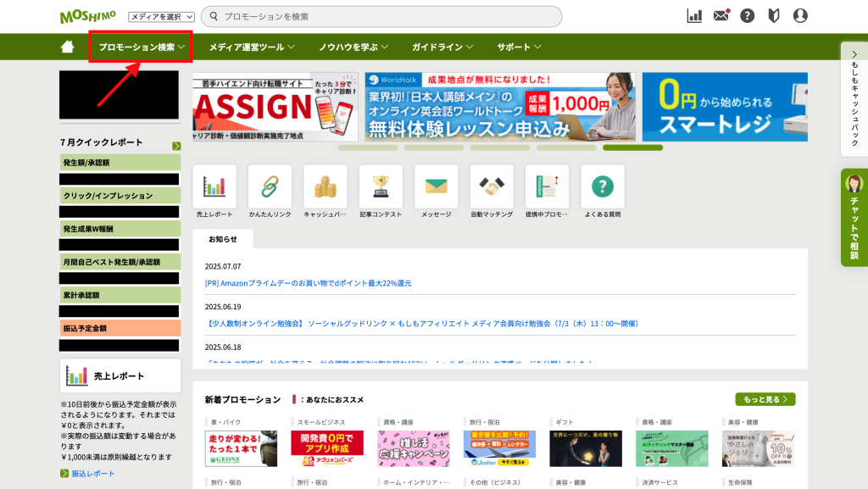Screen dimensions: 868x489
Task: Click the プロモーションを検索 search field
Action: tap(381, 17)
